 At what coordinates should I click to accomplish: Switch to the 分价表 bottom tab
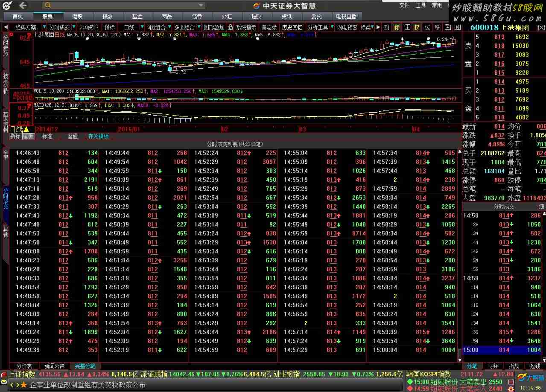pos(24,366)
